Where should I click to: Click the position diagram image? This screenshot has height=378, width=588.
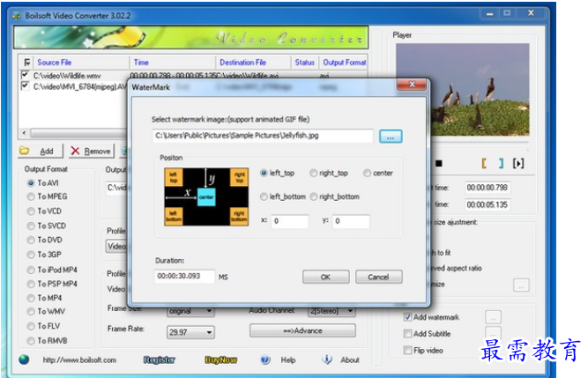(206, 196)
